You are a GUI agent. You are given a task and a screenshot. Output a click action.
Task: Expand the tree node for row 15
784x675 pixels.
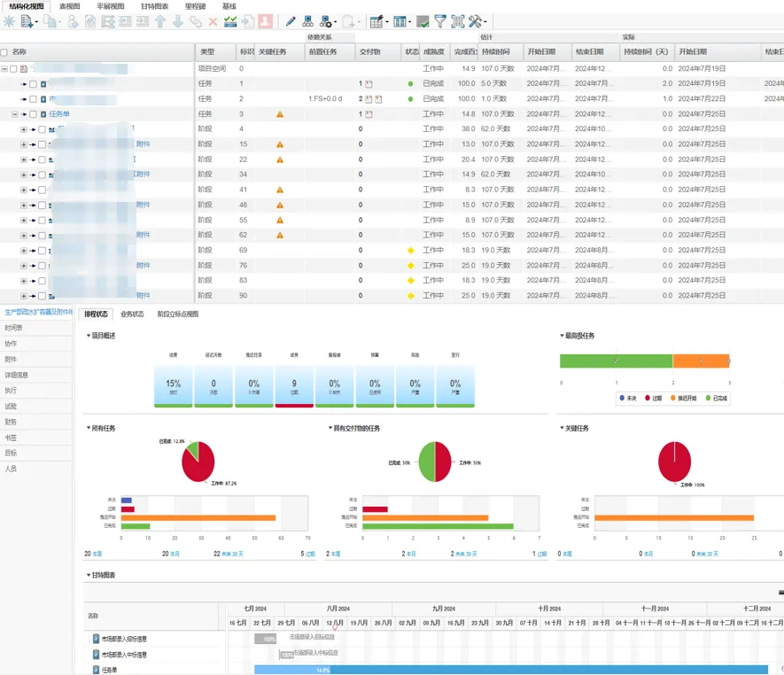point(24,144)
